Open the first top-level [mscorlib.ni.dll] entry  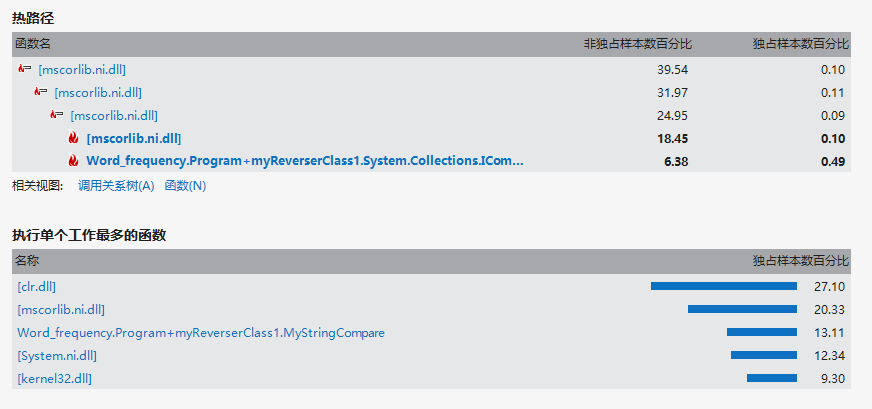pos(82,70)
